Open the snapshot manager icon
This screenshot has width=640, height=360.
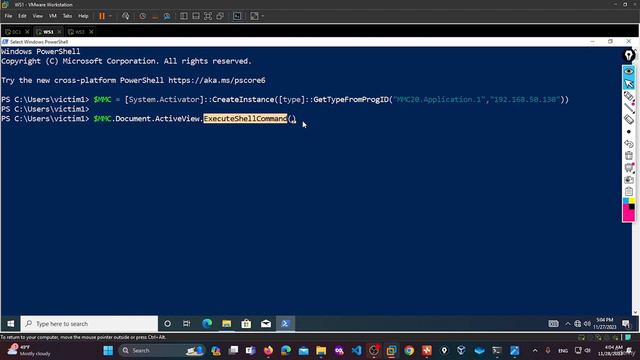pyautogui.click(x=167, y=16)
